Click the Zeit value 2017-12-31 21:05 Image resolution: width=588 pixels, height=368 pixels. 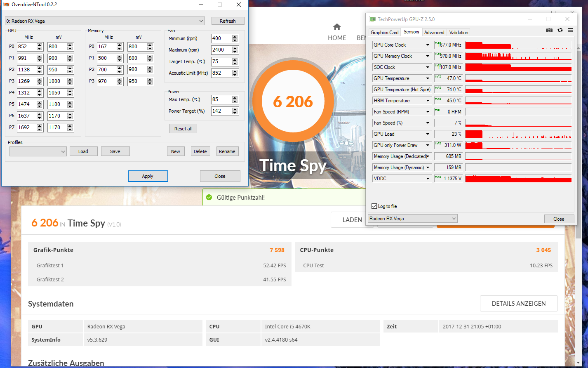click(x=472, y=326)
